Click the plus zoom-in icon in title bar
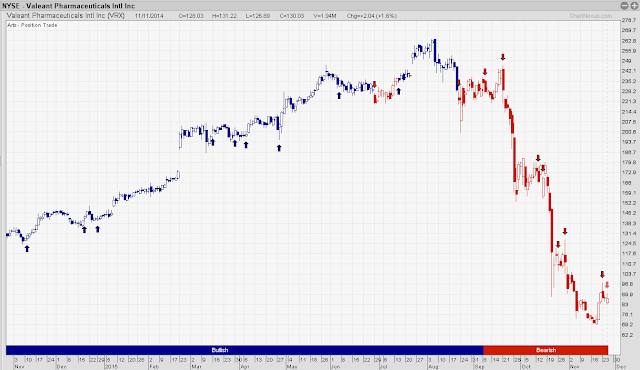Viewport: 640px width, 370px height. pos(634,6)
